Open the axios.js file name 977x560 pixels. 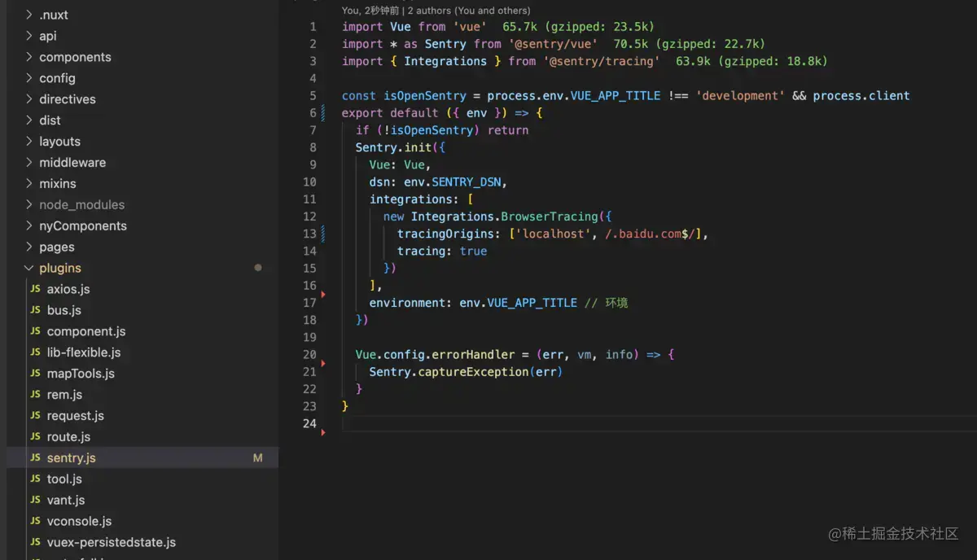[x=68, y=289]
